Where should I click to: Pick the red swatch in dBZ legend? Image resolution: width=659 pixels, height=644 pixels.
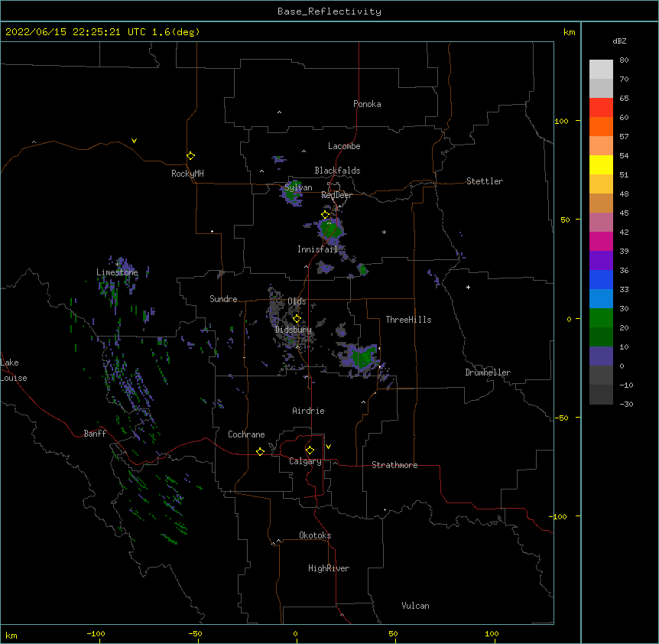point(601,108)
